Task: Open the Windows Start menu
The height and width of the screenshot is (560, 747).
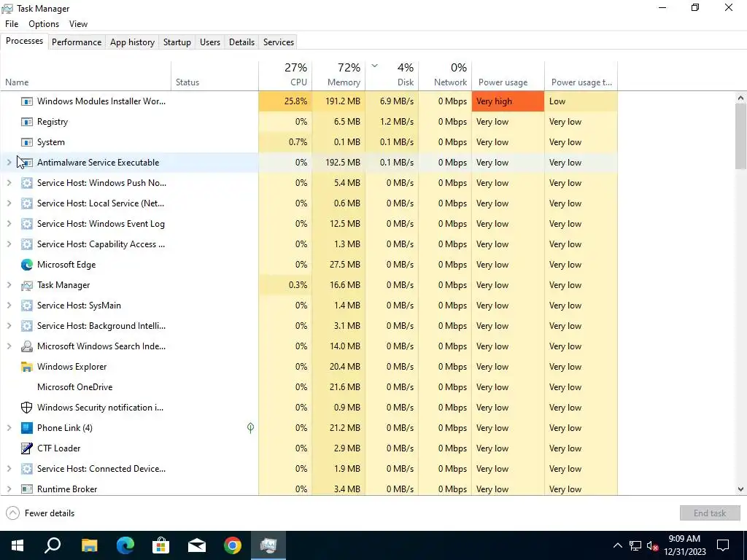Action: coord(18,545)
